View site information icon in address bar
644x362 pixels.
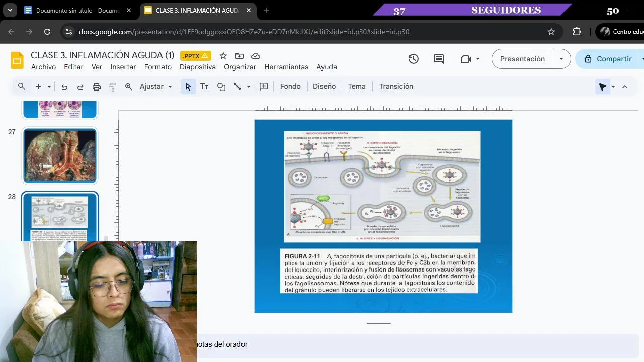point(69,32)
